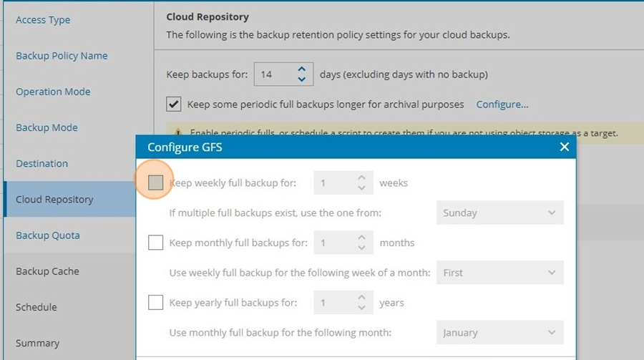Open the Sunday day-of-week dropdown

point(500,213)
